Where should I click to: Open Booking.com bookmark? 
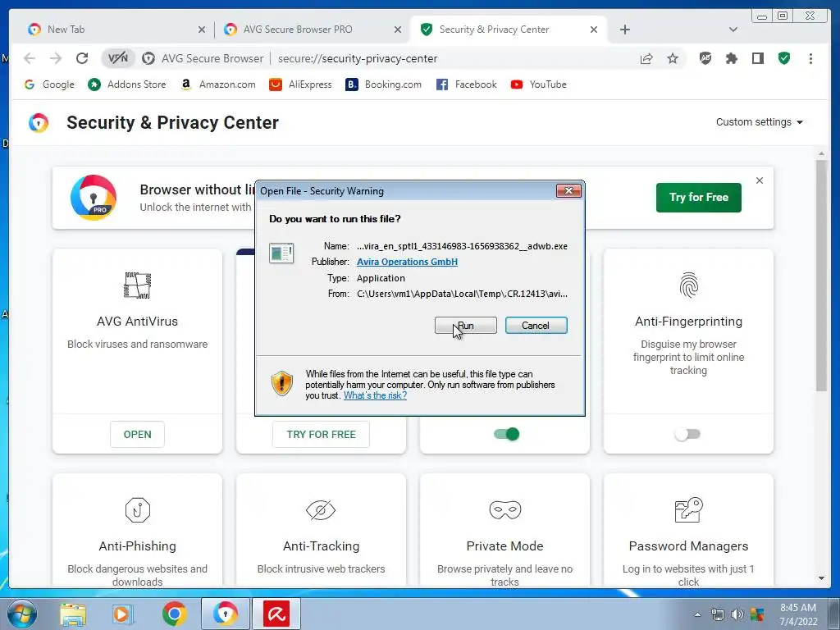coord(383,84)
